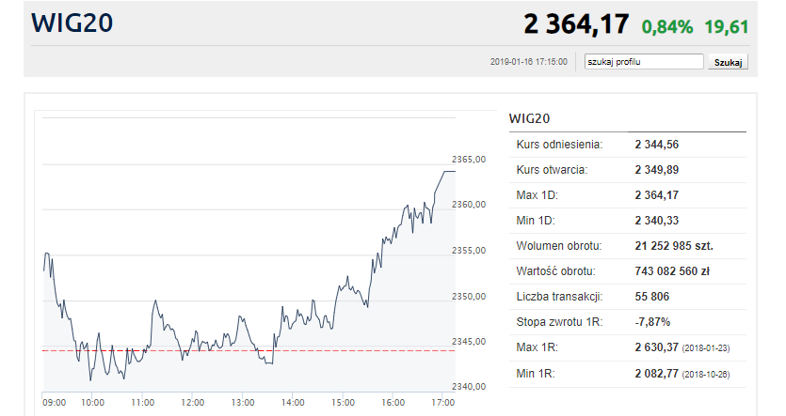This screenshot has width=786, height=416.
Task: Click the 13:00 label on chart time axis
Action: click(x=241, y=402)
